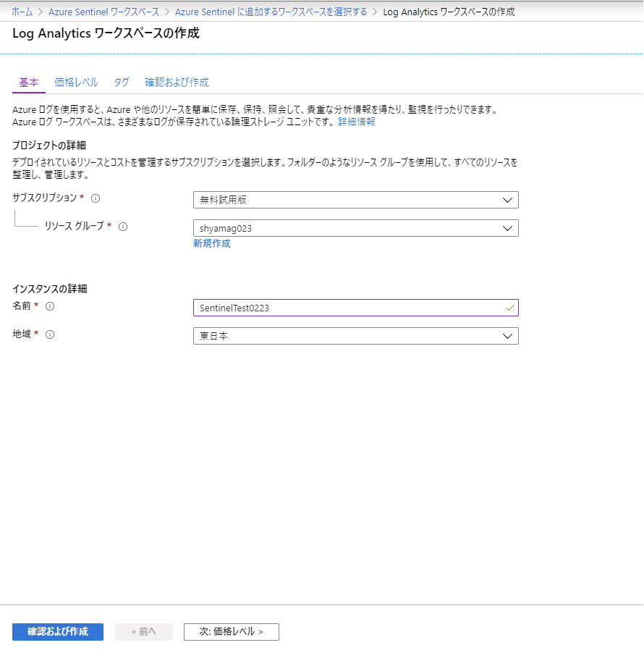This screenshot has width=644, height=653.
Task: Click the page title Log Analytics ワークスペースの作成
Action: tap(106, 33)
